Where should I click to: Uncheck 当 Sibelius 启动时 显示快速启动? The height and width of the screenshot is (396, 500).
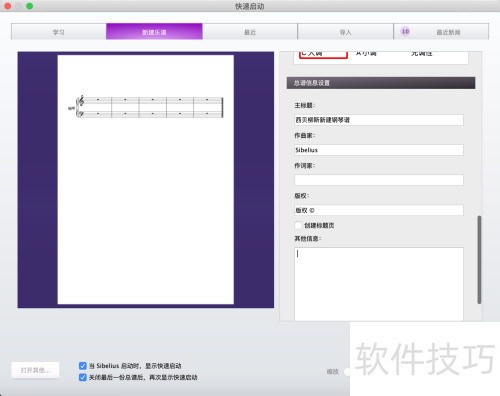coord(83,366)
